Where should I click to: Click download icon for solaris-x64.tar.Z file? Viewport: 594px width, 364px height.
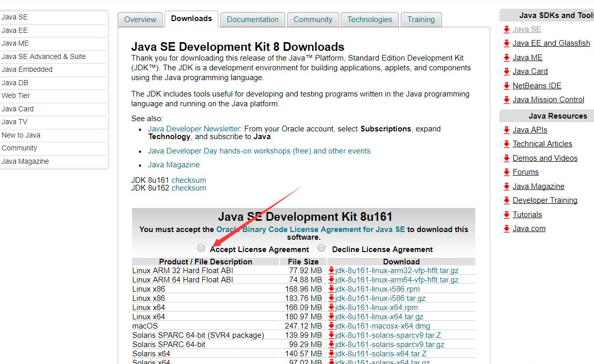coord(331,353)
